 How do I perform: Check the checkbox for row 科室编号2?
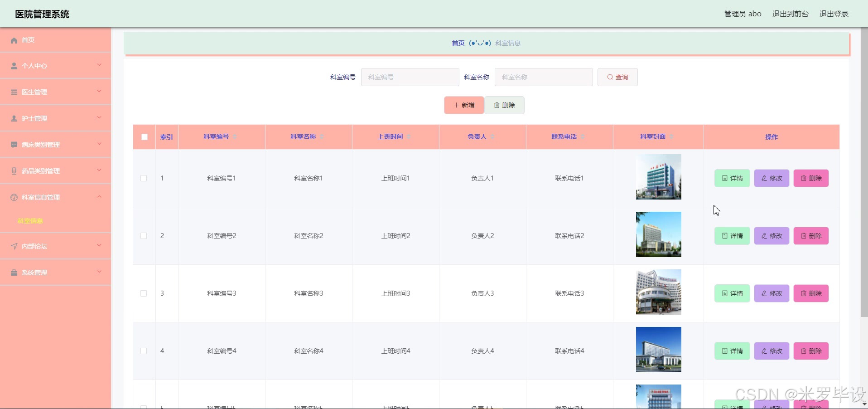(144, 236)
